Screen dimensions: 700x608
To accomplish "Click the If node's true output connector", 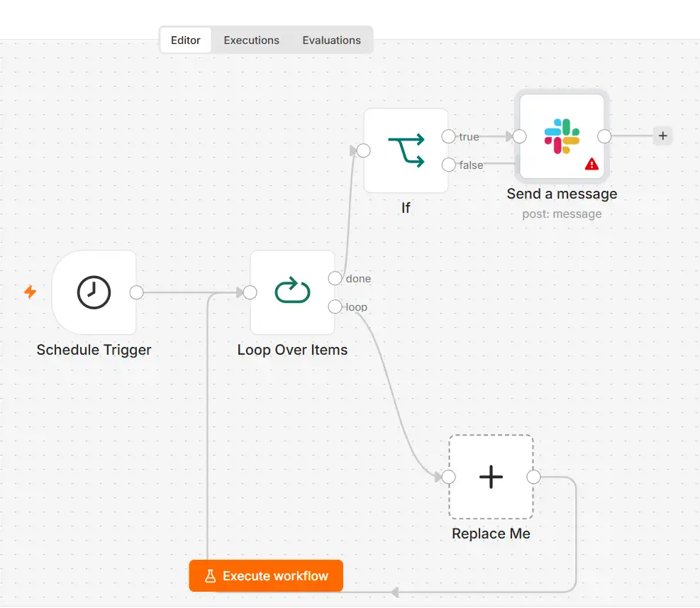I will tap(448, 136).
